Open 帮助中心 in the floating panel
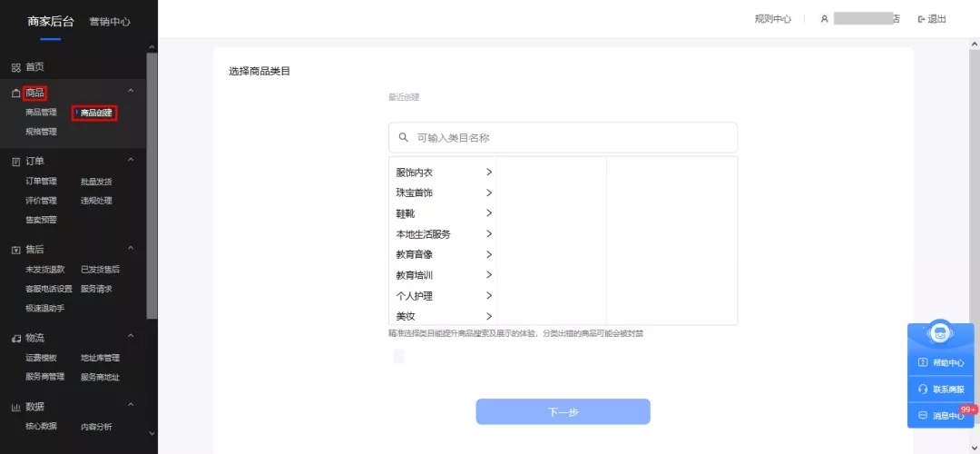 (x=941, y=362)
